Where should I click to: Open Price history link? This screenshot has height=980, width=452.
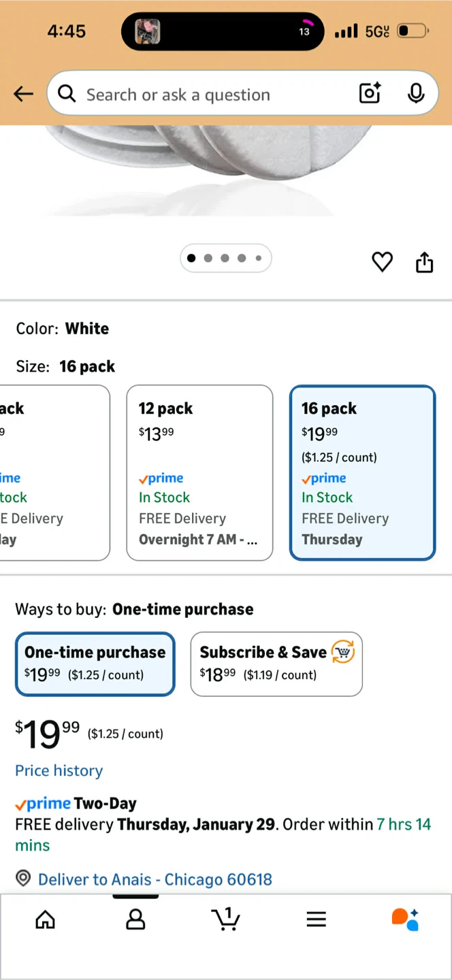59,770
